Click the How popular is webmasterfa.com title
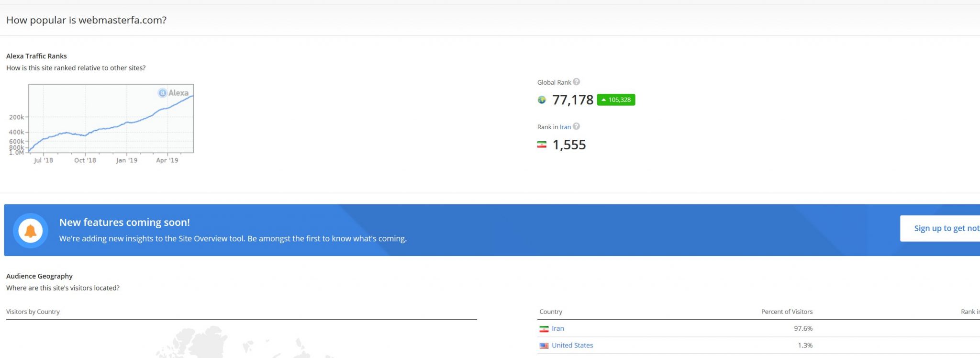 click(x=86, y=20)
